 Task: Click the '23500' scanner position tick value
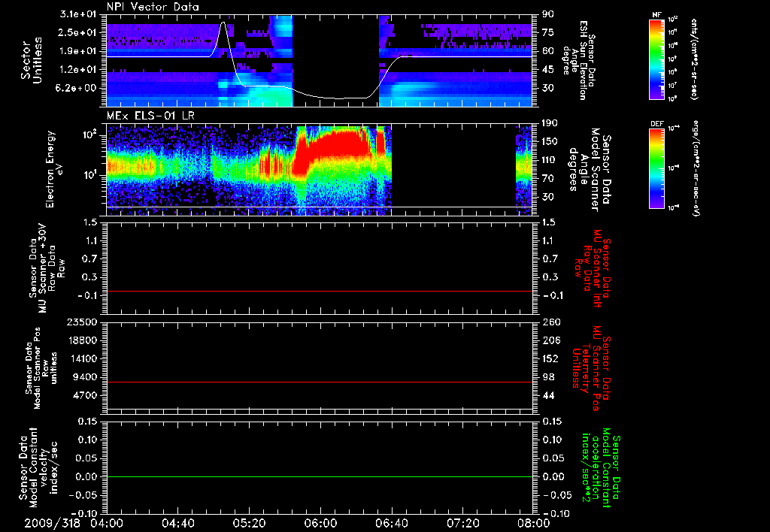click(81, 322)
